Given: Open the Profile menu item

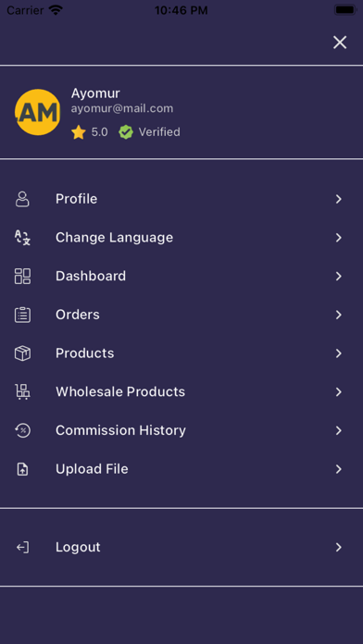Looking at the screenshot, I should pyautogui.click(x=181, y=199).
